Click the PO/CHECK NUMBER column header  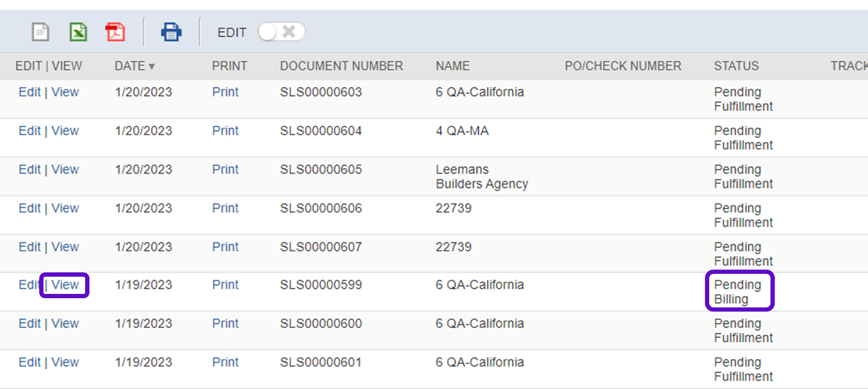pyautogui.click(x=623, y=66)
